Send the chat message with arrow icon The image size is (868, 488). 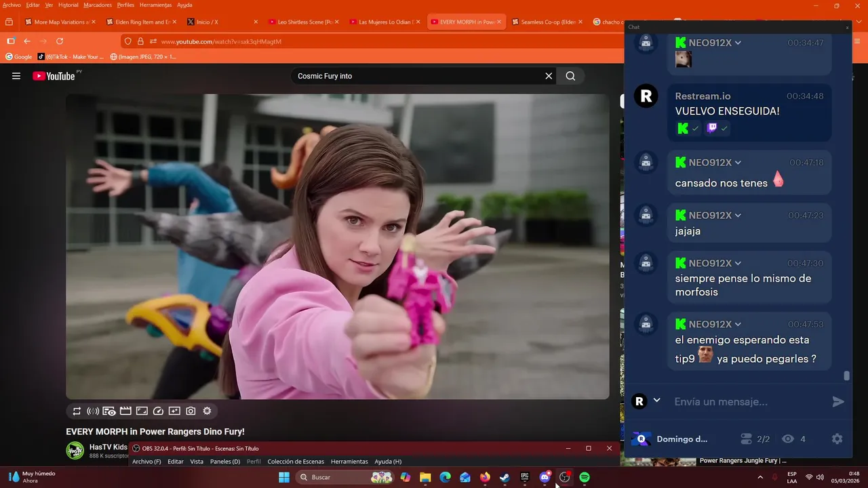pyautogui.click(x=838, y=402)
